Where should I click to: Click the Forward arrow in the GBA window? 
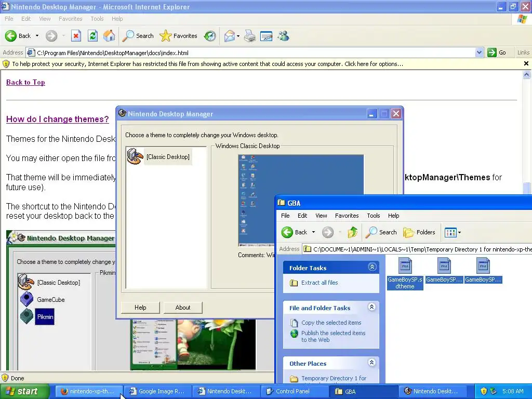(328, 232)
